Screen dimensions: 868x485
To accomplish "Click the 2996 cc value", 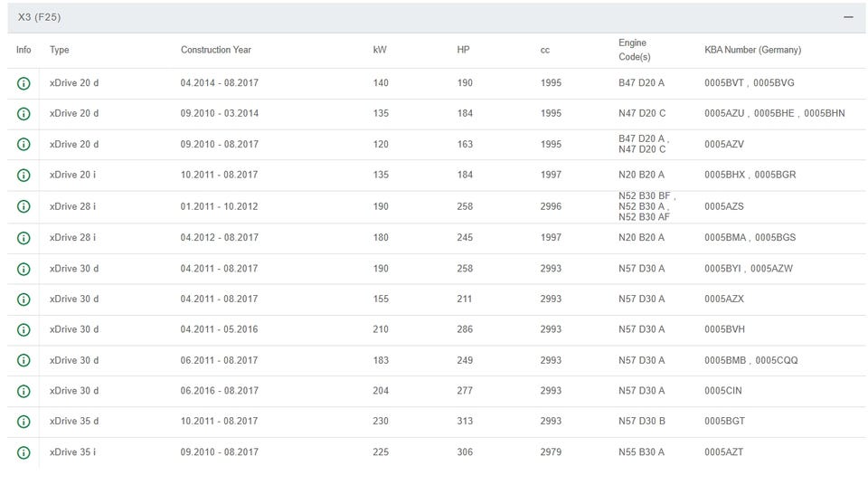I will (x=551, y=206).
